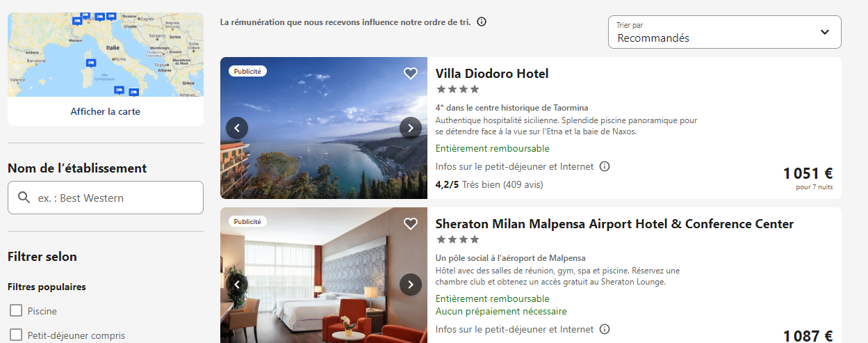The width and height of the screenshot is (868, 343).
Task: Focus the Nom de l'établissement search field
Action: pyautogui.click(x=106, y=198)
